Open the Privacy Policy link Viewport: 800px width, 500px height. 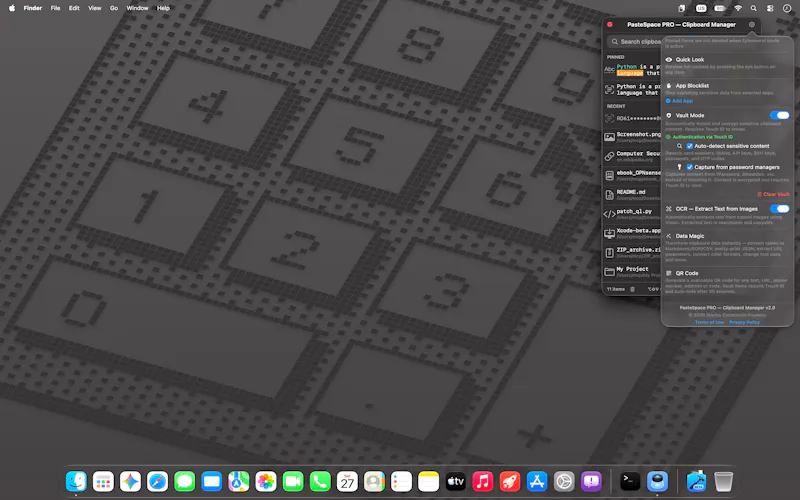[744, 322]
